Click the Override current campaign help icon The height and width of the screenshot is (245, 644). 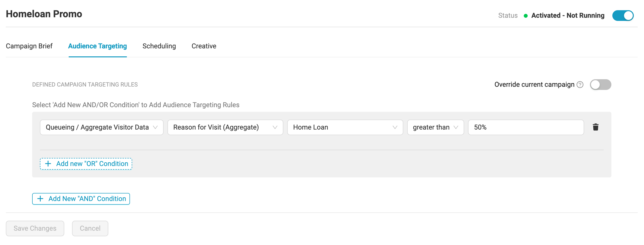[580, 85]
